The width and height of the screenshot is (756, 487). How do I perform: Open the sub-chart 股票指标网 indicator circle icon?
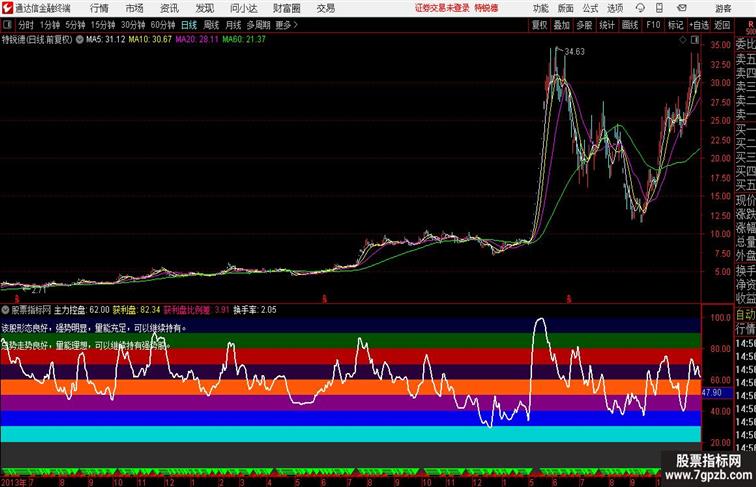tap(5, 310)
